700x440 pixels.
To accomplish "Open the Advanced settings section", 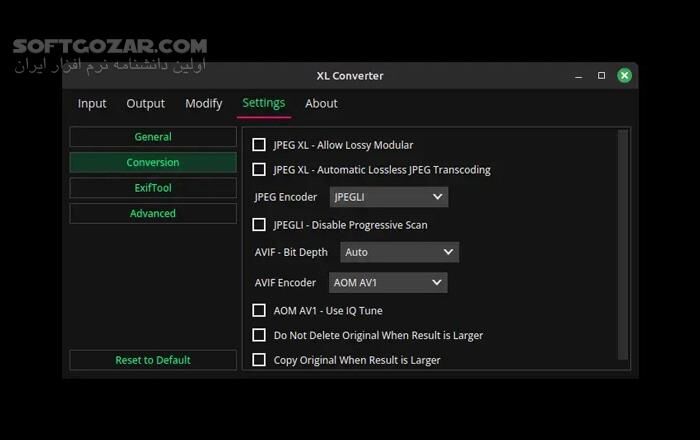I will [x=153, y=213].
